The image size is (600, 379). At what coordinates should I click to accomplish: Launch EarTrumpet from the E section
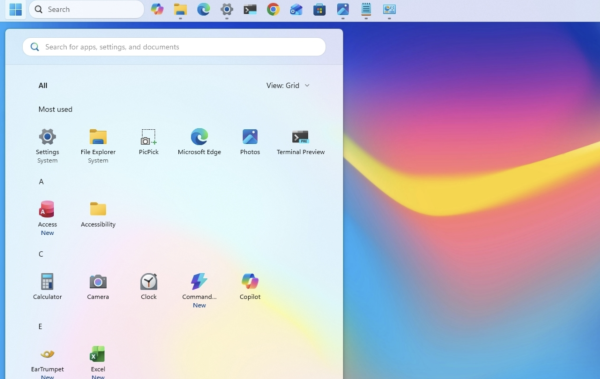coord(47,362)
